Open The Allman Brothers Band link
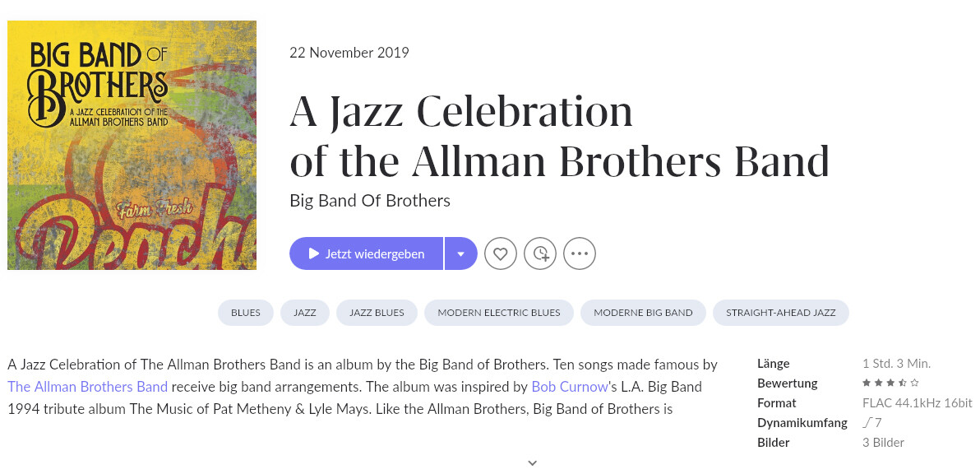Screen dimensions: 980x474 pyautogui.click(x=88, y=387)
